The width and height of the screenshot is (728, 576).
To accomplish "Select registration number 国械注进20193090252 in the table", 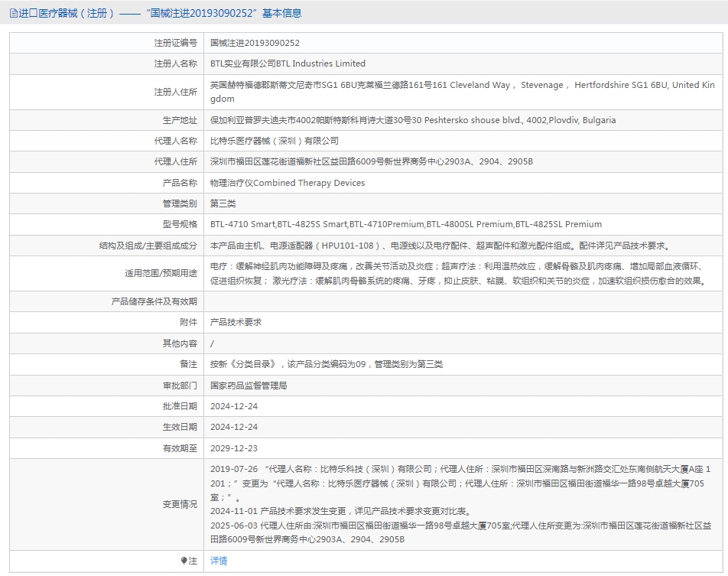I will click(x=255, y=44).
